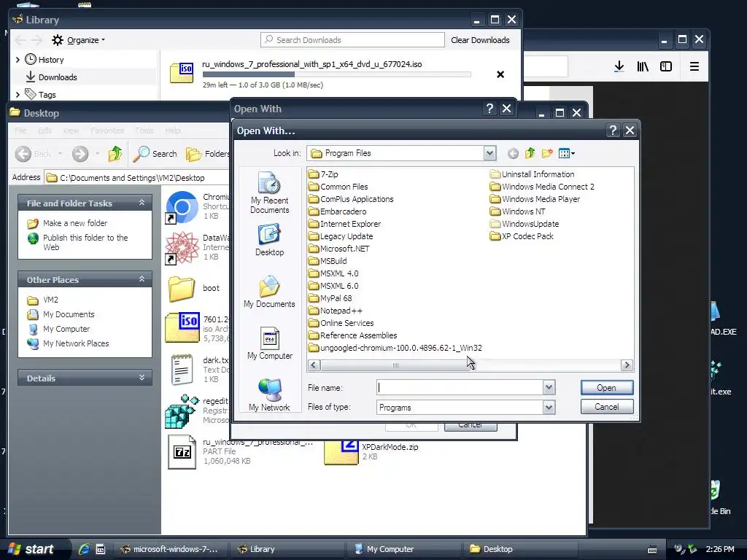
Task: Select the ru_windows_7 PART file icon
Action: coord(182,452)
